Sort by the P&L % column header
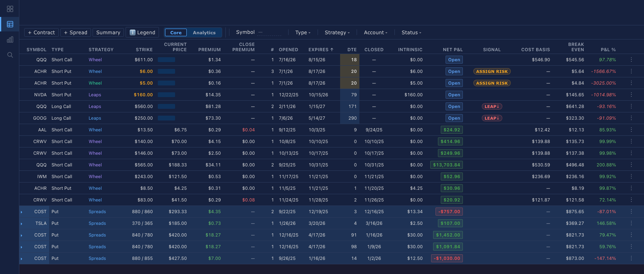 coord(608,50)
